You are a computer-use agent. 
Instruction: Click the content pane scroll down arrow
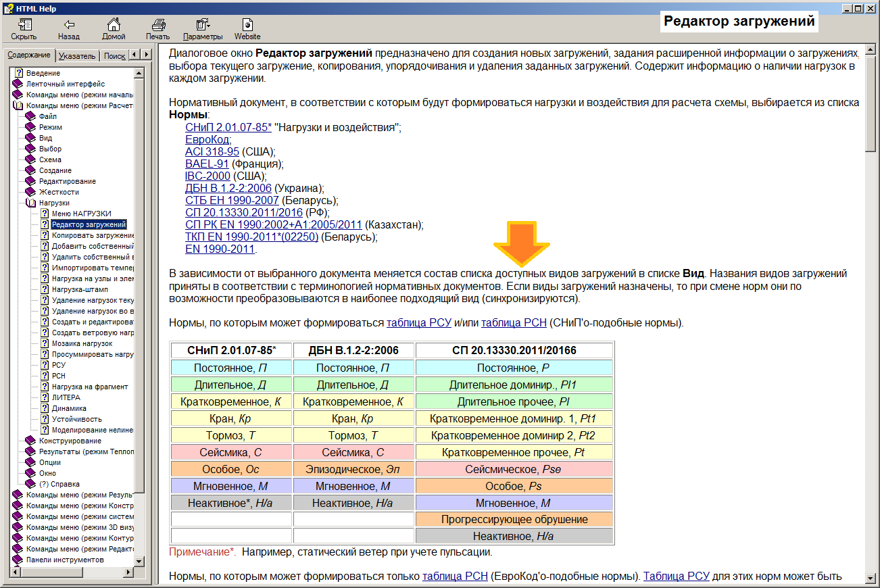(x=870, y=581)
